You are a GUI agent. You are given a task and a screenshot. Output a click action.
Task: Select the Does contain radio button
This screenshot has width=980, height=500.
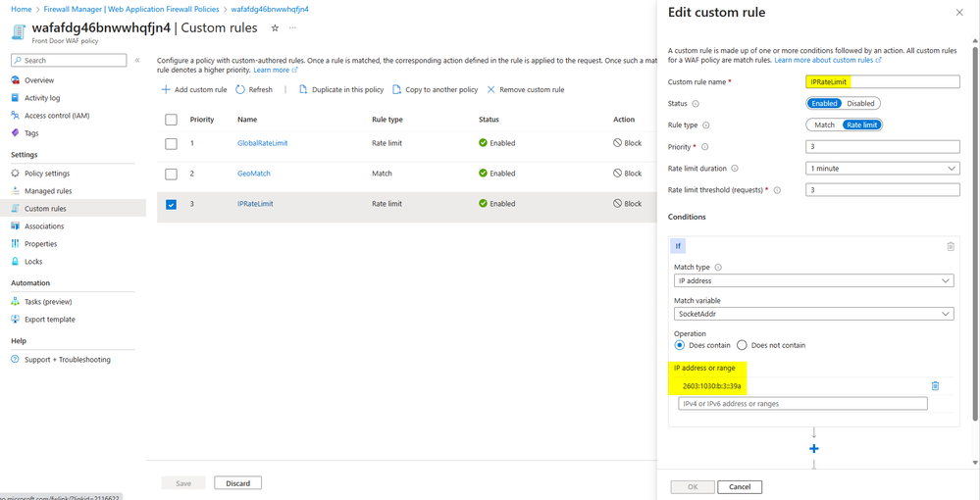[680, 345]
